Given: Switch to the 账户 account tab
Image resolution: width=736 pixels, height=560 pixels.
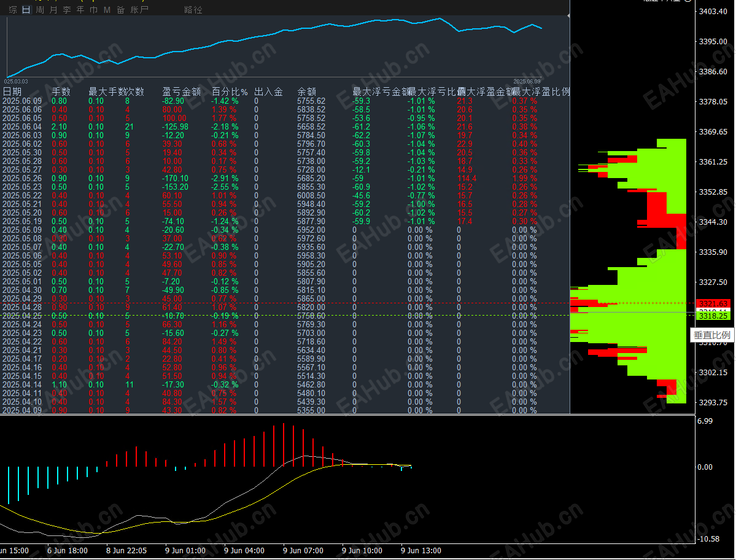Looking at the screenshot, I should [x=139, y=9].
